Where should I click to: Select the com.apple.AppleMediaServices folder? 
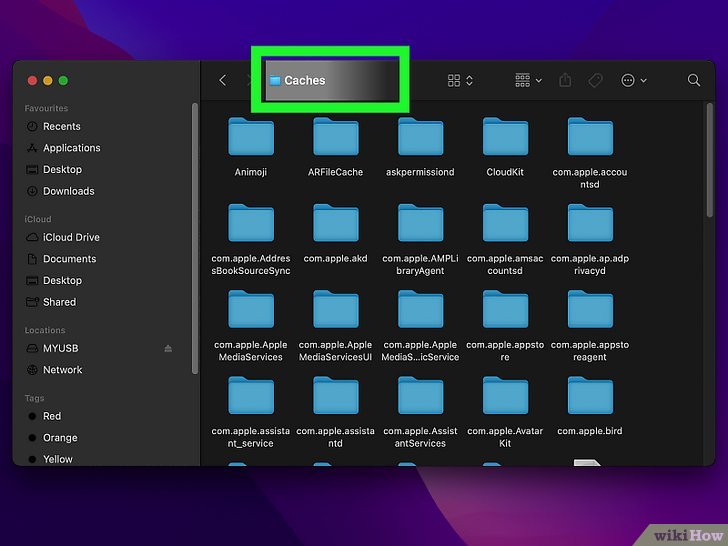(x=251, y=326)
